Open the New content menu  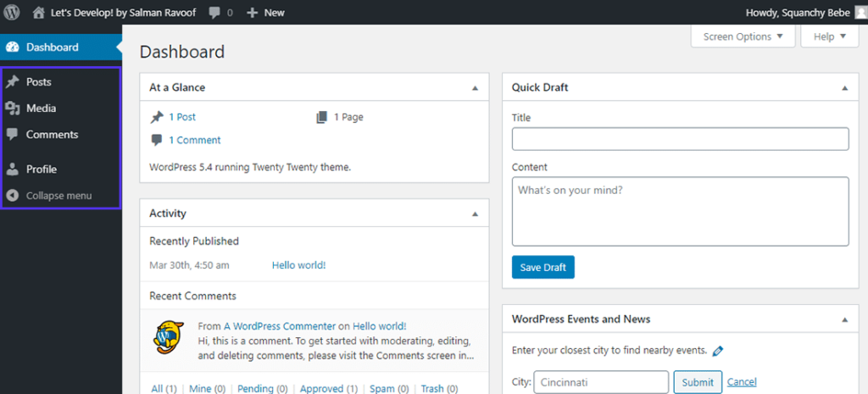tap(265, 13)
